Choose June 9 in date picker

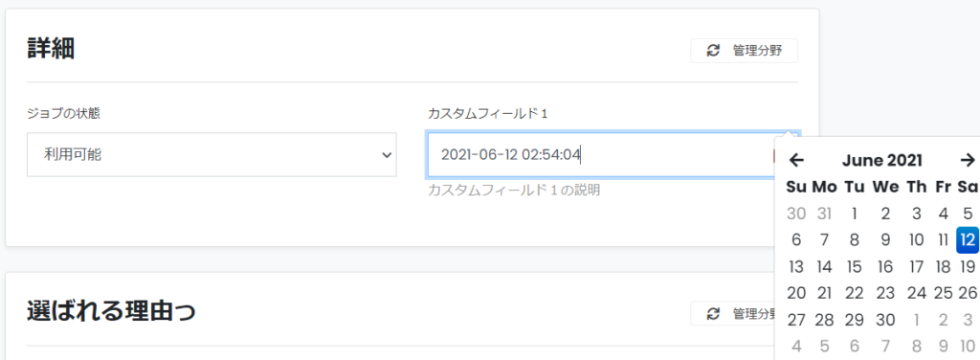[885, 240]
